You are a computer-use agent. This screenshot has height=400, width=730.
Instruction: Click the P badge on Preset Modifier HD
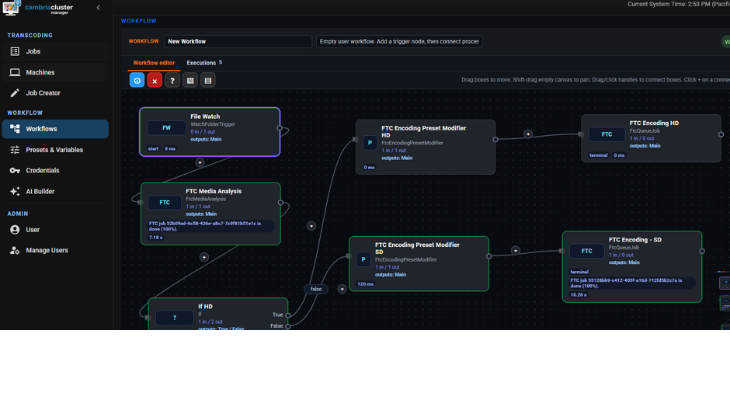tap(370, 143)
